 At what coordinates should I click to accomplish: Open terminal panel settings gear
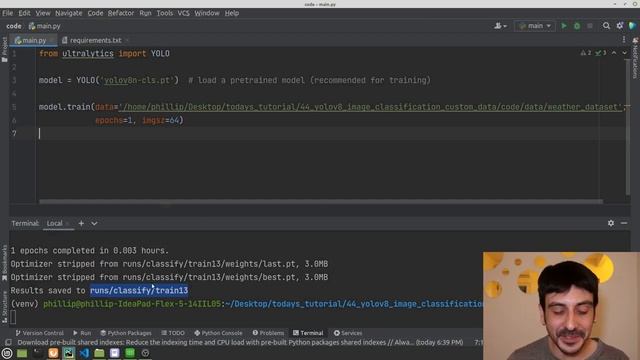[x=611, y=223]
